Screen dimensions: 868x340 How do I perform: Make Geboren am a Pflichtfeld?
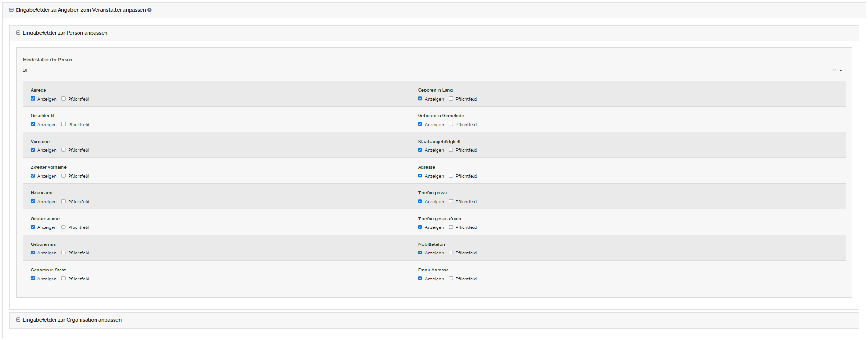pyautogui.click(x=63, y=253)
